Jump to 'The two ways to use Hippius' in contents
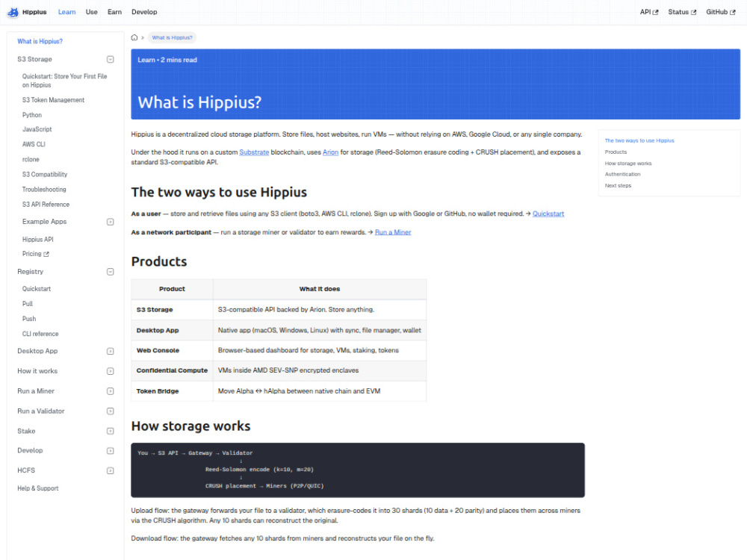This screenshot has width=747, height=560. coord(639,141)
